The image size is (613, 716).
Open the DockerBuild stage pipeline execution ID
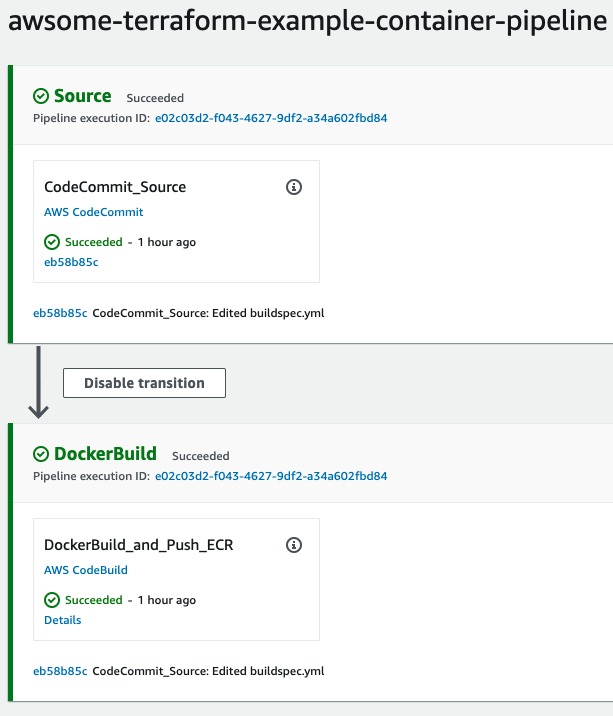pyautogui.click(x=271, y=476)
